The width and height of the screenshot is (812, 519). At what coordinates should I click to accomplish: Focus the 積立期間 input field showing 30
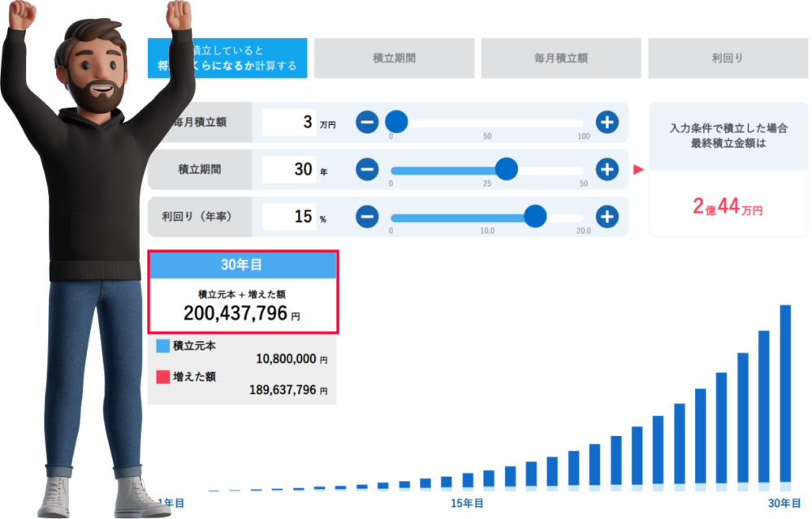289,170
